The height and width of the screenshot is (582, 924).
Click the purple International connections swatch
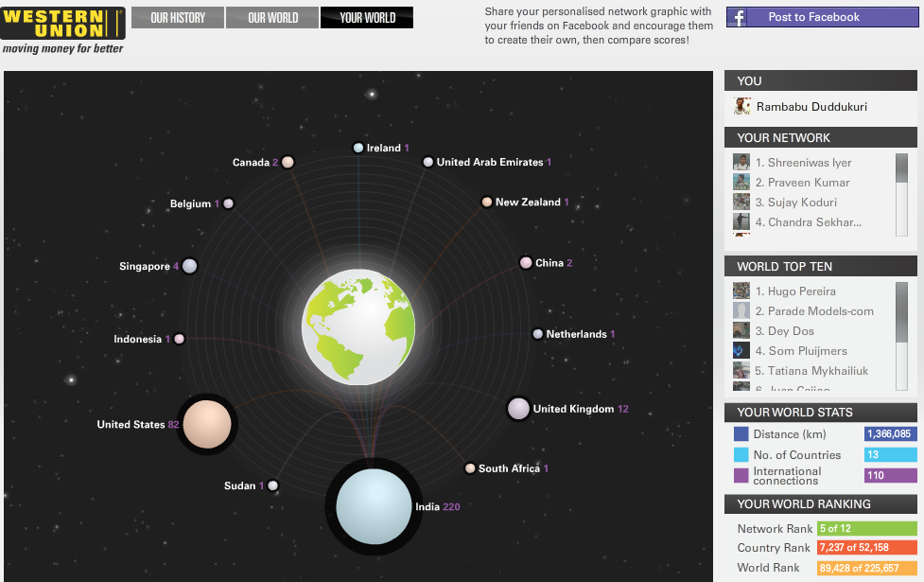[x=741, y=475]
